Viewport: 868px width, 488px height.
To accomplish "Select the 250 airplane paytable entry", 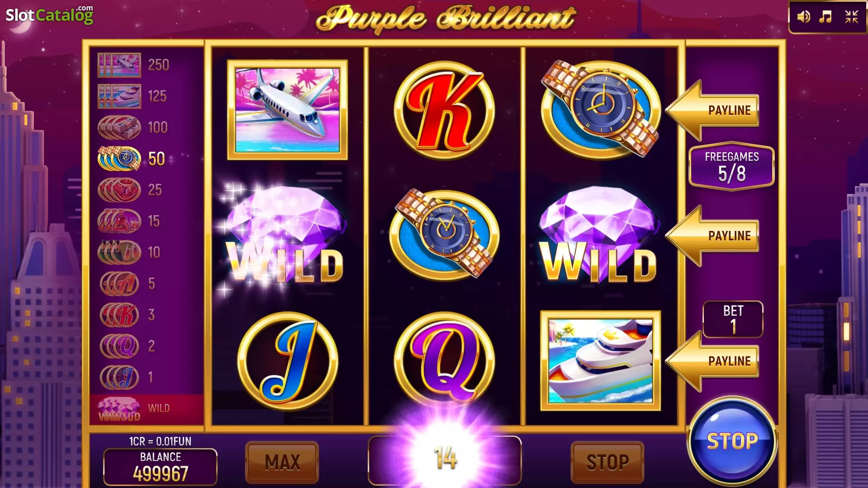I will (x=134, y=65).
